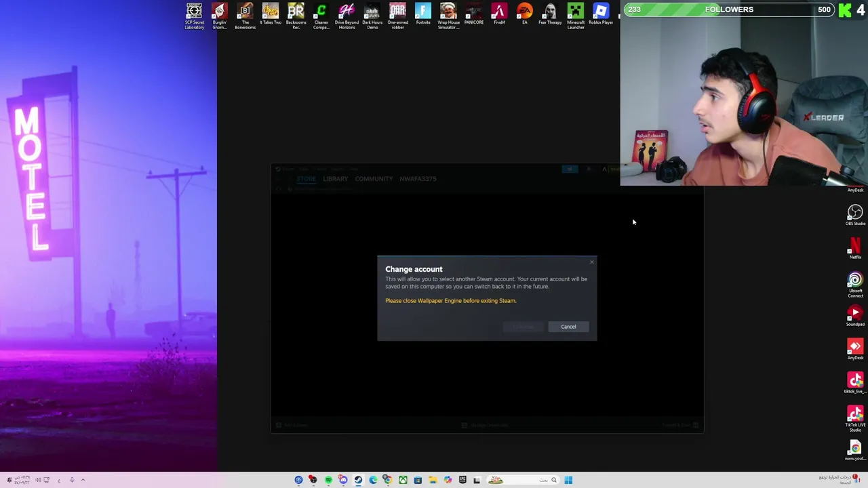Image resolution: width=868 pixels, height=488 pixels.
Task: Open Dark Hours Demo desktop shortcut
Action: (372, 16)
